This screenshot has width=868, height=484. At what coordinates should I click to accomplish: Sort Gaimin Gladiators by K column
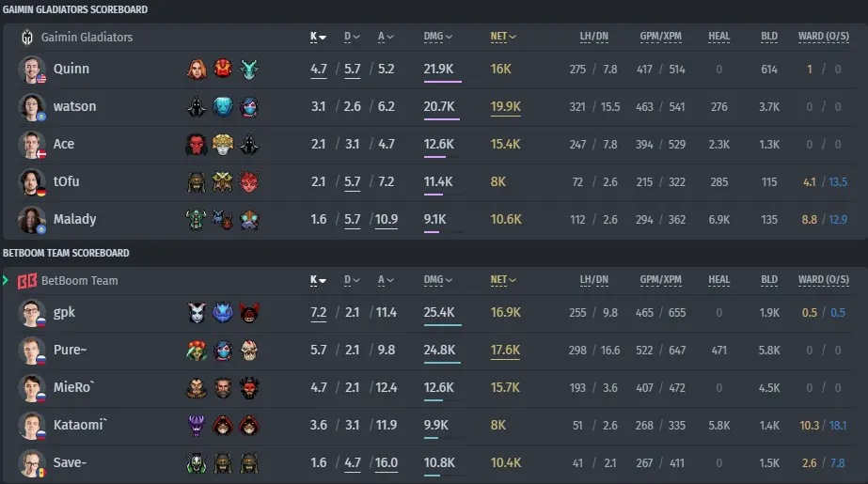pyautogui.click(x=318, y=37)
